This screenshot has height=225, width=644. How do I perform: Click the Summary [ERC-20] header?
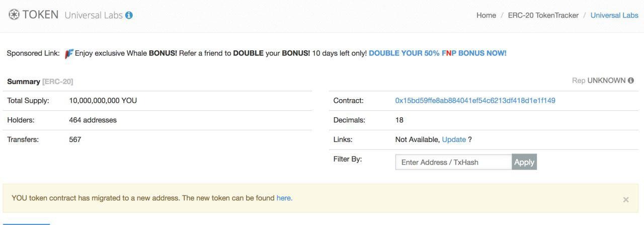(x=40, y=82)
